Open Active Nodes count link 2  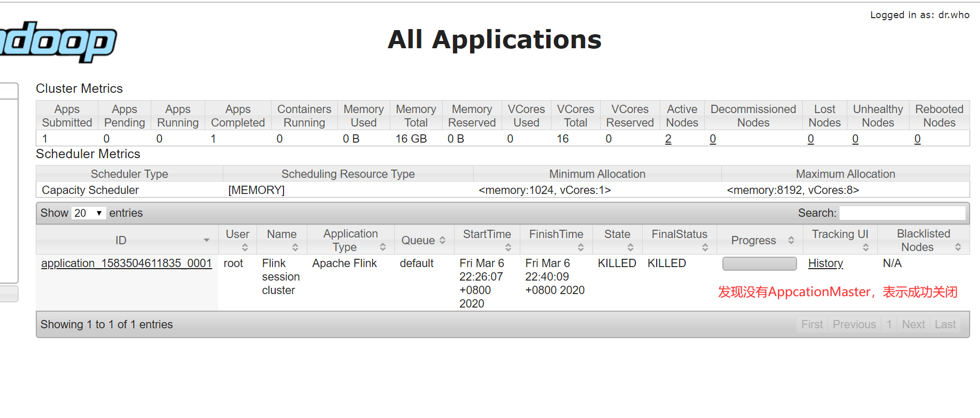pyautogui.click(x=668, y=139)
